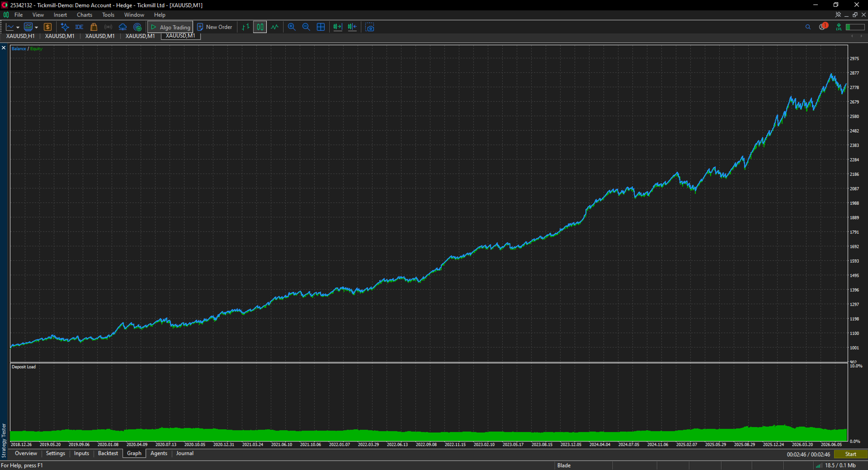
Task: Switch chart to bar chart mode
Action: pos(245,27)
